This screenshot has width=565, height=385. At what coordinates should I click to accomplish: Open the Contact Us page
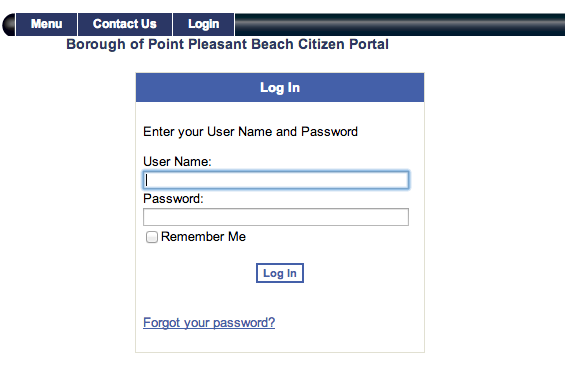point(125,24)
